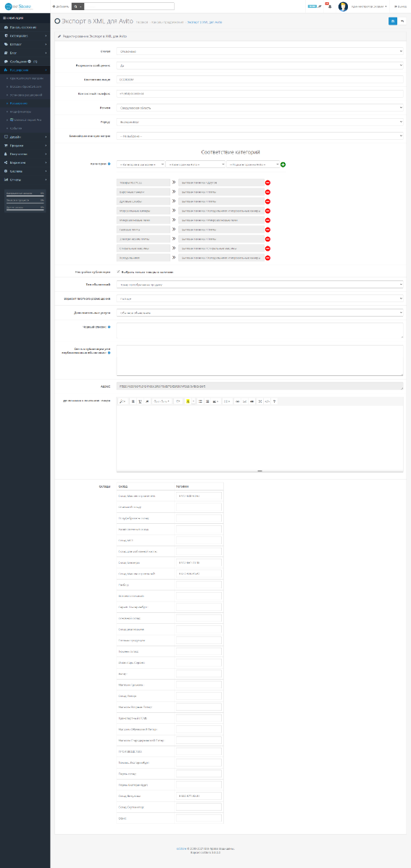The height and width of the screenshot is (868, 411).
Task: Open the paragraph alignment dropdown in editor
Action: tap(215, 401)
